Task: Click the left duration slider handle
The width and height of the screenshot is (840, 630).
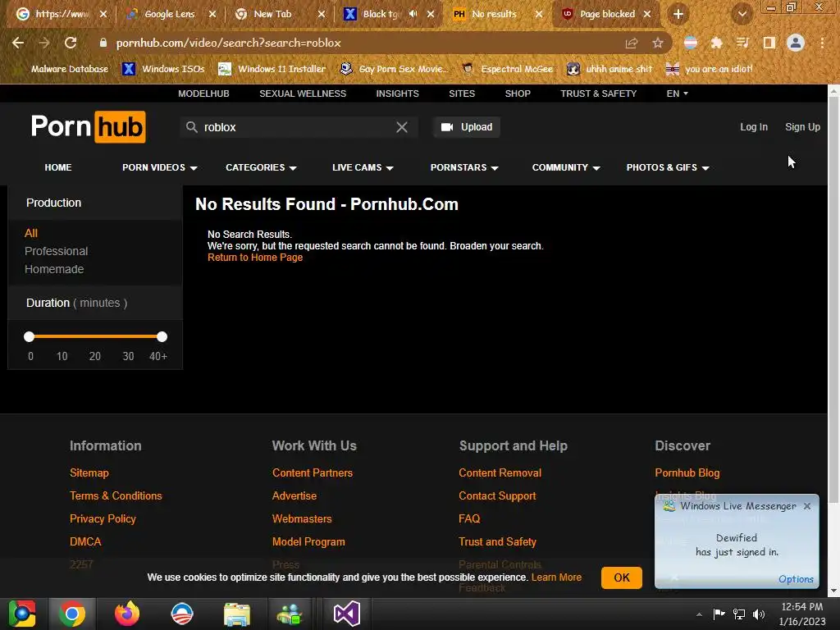Action: pyautogui.click(x=29, y=336)
